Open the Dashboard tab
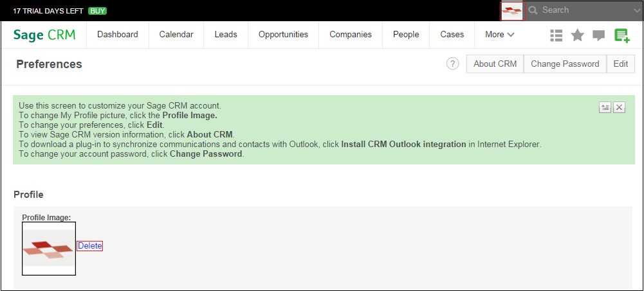The image size is (644, 291). point(118,35)
